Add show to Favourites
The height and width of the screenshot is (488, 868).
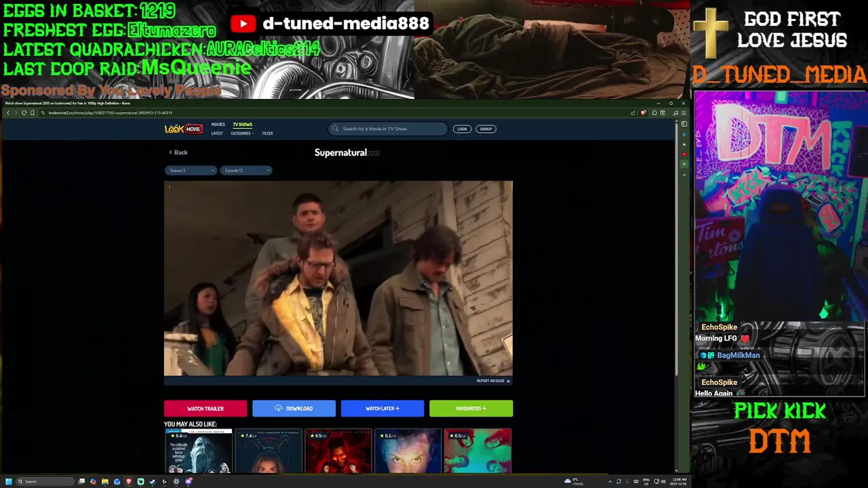471,409
